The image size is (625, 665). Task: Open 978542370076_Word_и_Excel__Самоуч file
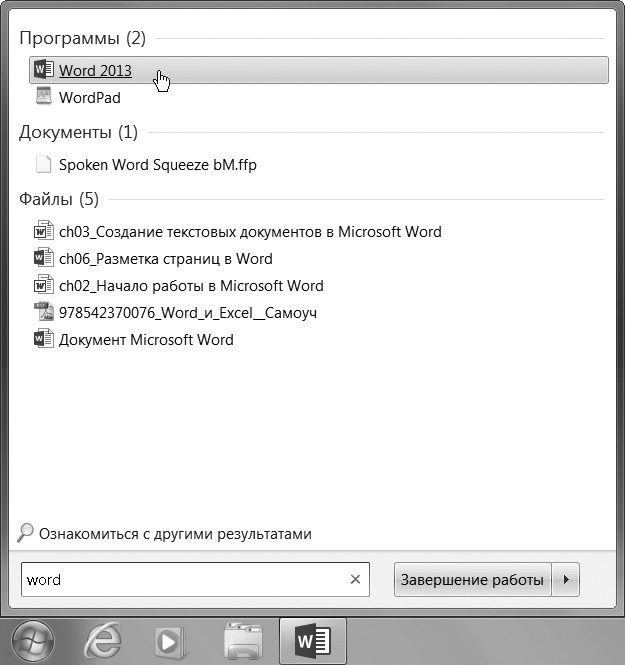coord(187,313)
